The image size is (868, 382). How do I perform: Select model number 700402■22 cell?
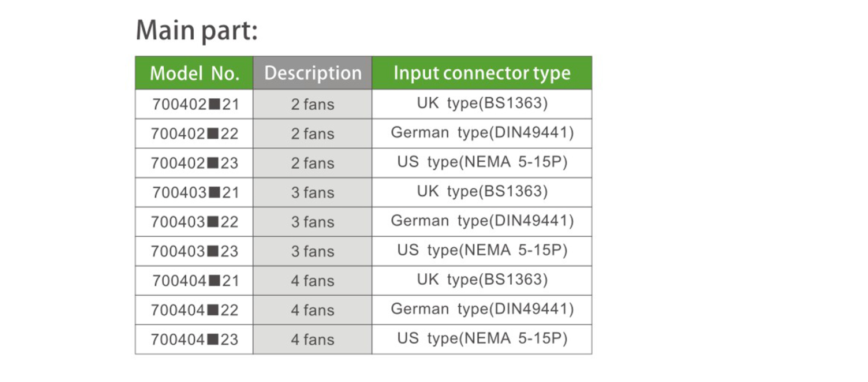[195, 134]
